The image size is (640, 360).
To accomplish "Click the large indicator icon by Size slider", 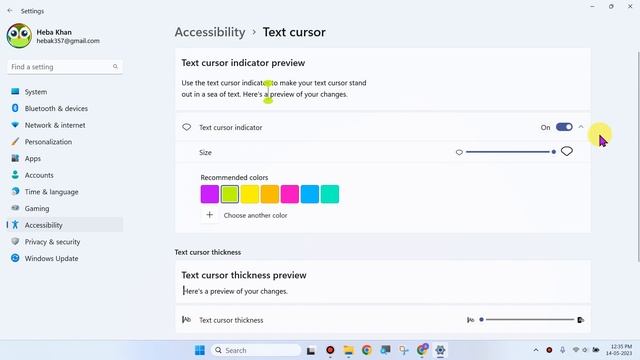I will pyautogui.click(x=567, y=151).
